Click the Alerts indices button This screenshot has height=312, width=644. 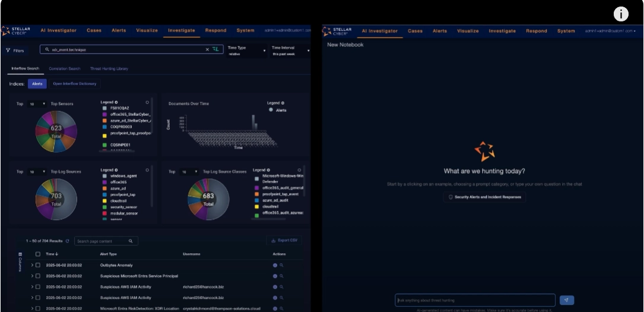pyautogui.click(x=37, y=84)
